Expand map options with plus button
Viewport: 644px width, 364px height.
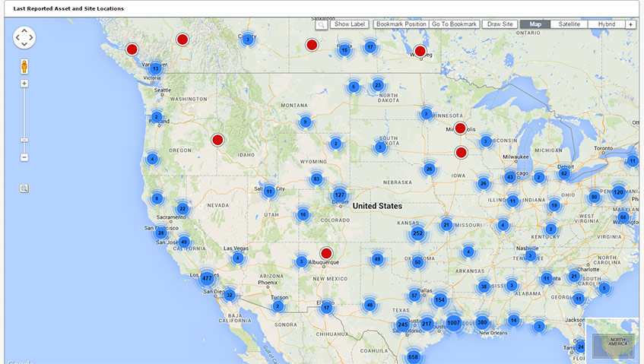pos(630,24)
